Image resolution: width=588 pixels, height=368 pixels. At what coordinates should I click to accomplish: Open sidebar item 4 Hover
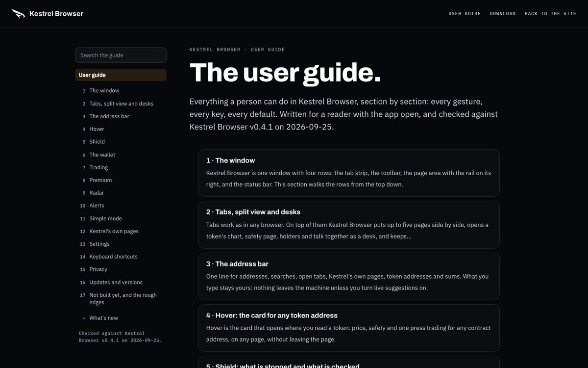(x=121, y=129)
